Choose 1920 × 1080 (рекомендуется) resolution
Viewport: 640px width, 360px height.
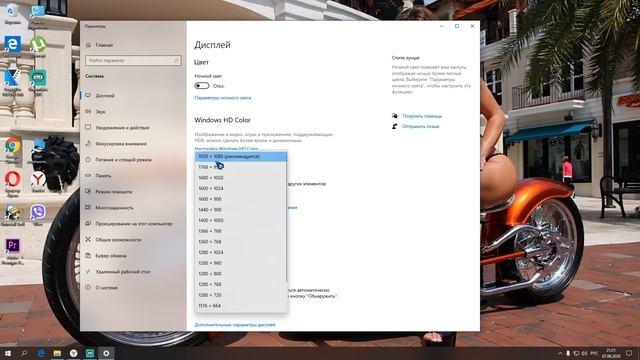pos(241,156)
